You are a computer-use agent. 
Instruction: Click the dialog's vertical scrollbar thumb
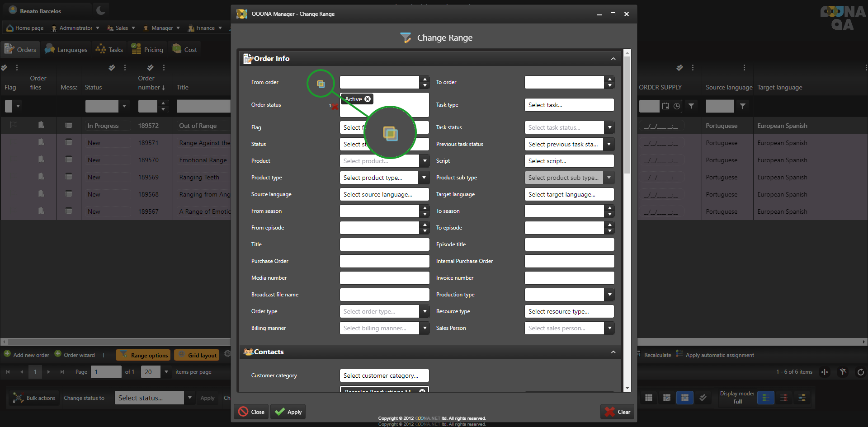coord(627,113)
